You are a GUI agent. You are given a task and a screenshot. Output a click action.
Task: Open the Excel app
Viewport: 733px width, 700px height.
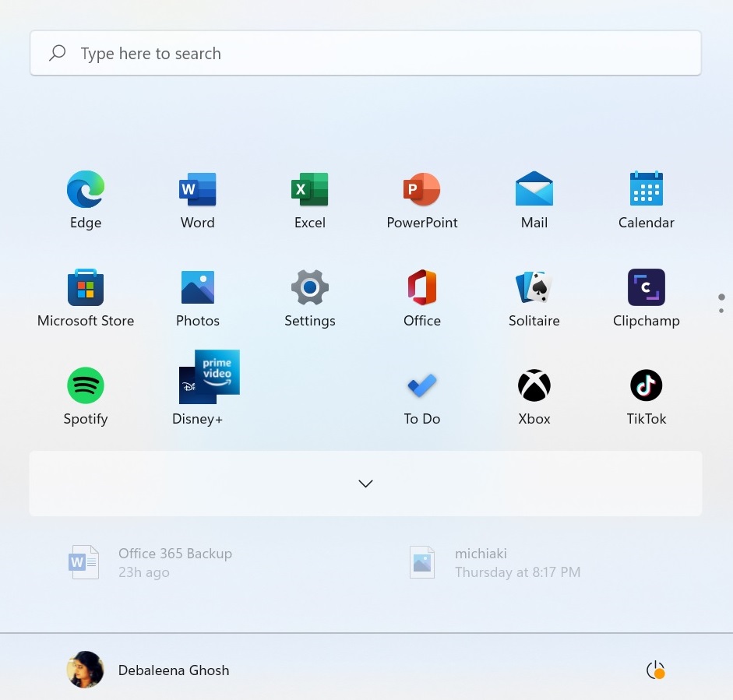click(310, 199)
